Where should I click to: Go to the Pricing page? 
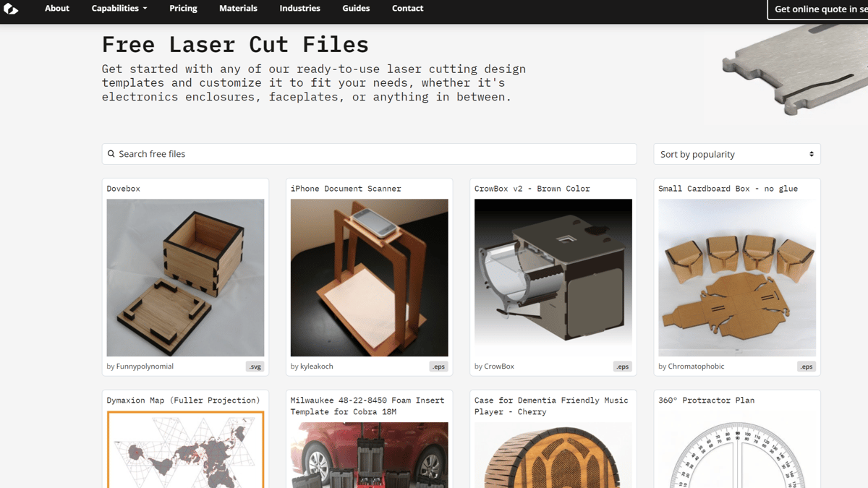click(x=183, y=9)
